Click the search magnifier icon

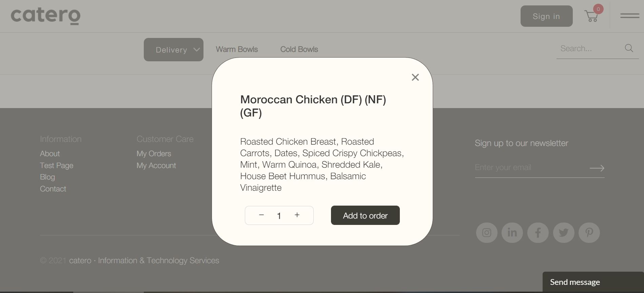point(629,48)
